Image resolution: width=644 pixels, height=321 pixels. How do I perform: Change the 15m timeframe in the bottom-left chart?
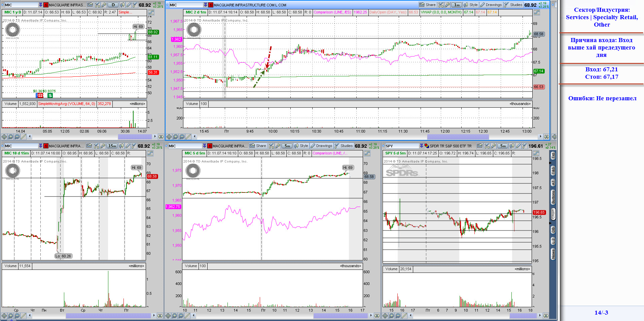(112, 146)
